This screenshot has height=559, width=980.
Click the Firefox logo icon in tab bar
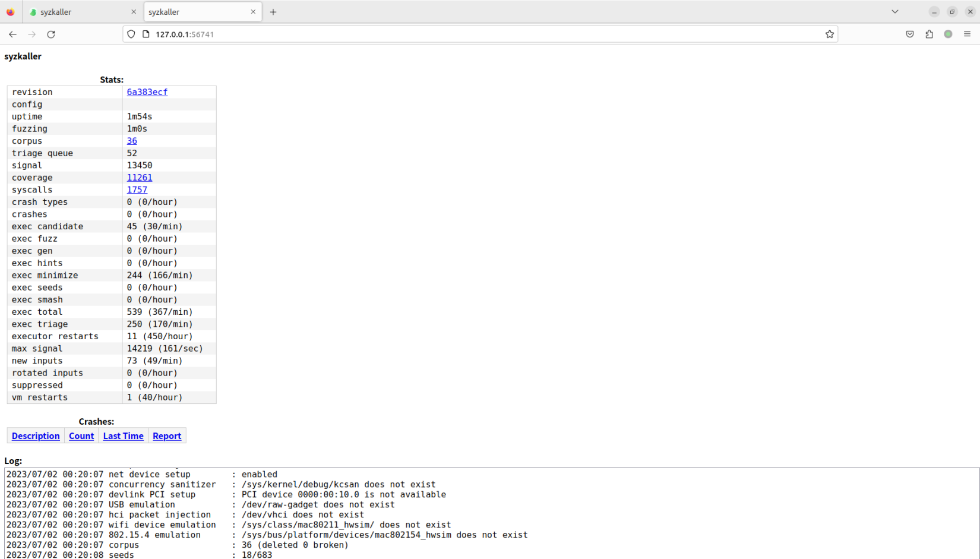pyautogui.click(x=11, y=12)
